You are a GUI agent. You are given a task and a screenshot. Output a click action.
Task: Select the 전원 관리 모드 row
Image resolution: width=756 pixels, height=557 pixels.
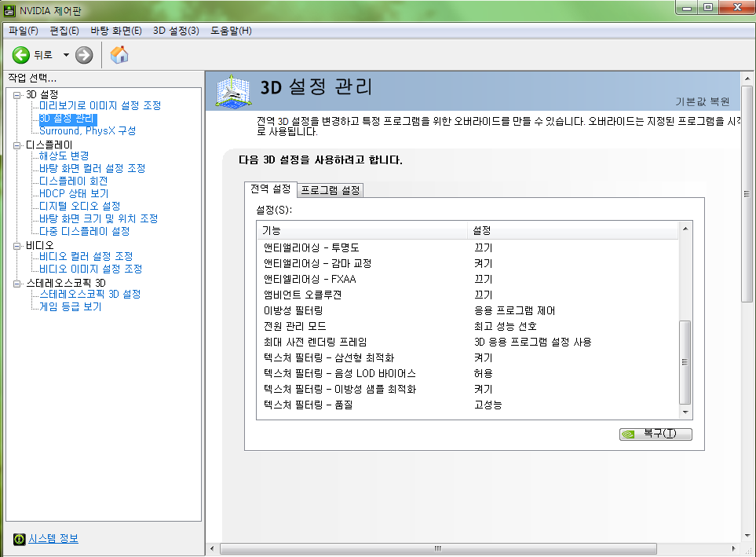[468, 326]
